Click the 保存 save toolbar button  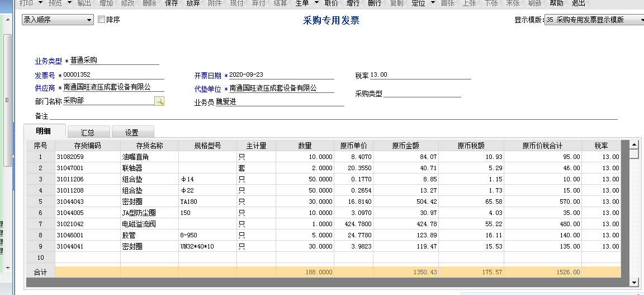point(172,3)
